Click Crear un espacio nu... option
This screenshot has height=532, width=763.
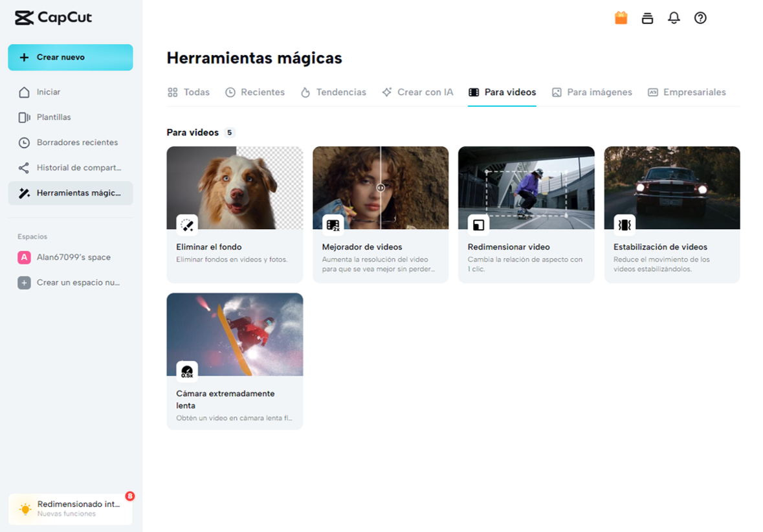coord(71,283)
